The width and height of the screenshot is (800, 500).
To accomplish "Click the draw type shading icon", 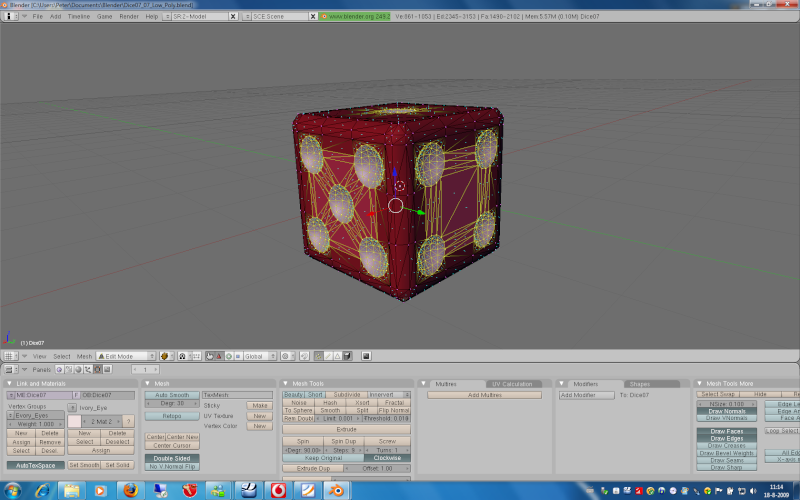I will (x=166, y=356).
